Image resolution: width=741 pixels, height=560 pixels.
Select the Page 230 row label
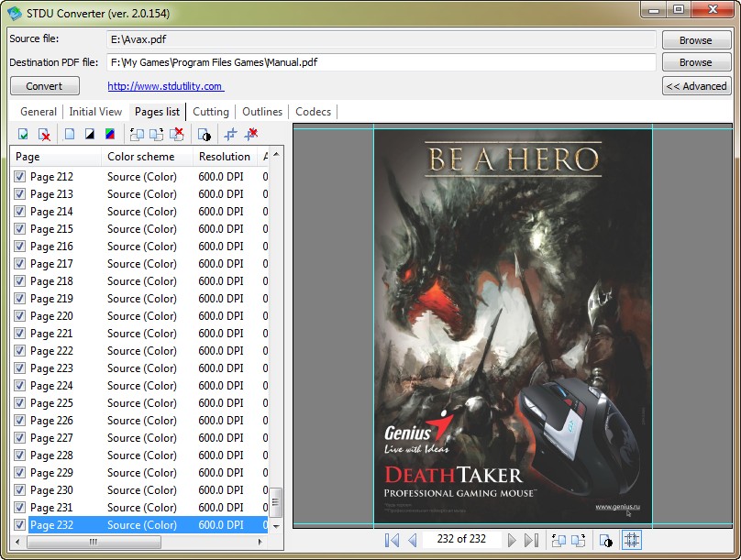coord(51,490)
